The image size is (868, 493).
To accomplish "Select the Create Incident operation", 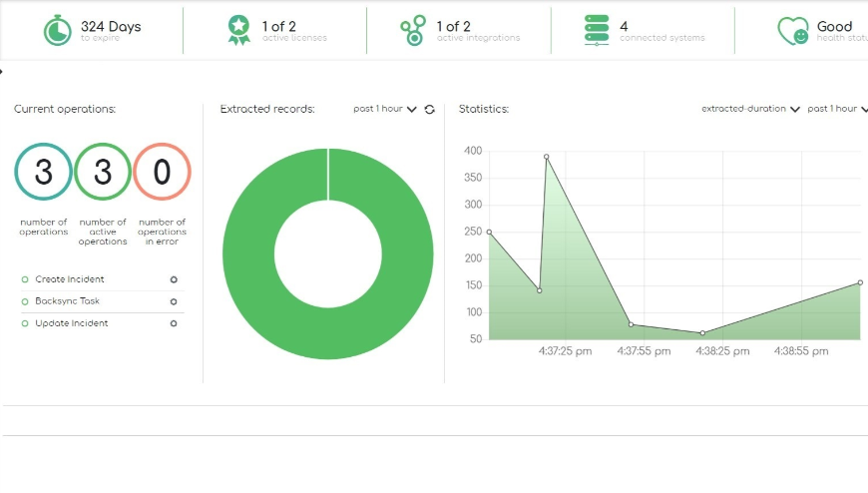I will (x=69, y=279).
